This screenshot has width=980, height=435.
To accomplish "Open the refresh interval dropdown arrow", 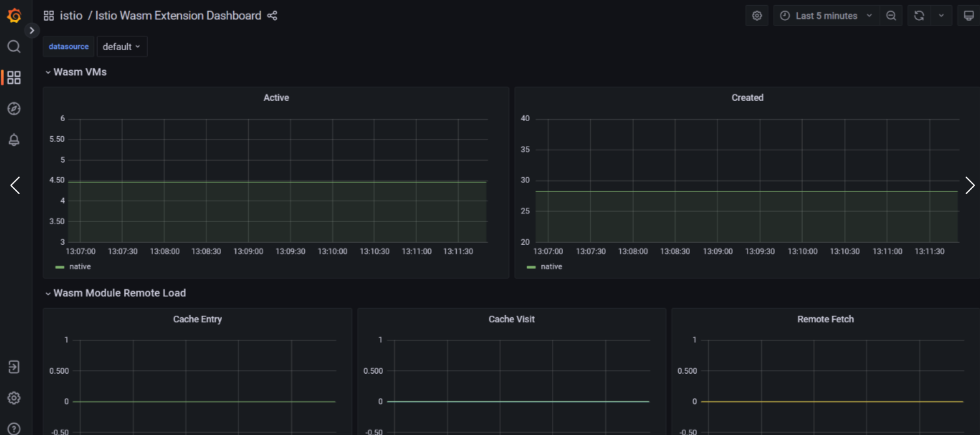I will pyautogui.click(x=942, y=16).
